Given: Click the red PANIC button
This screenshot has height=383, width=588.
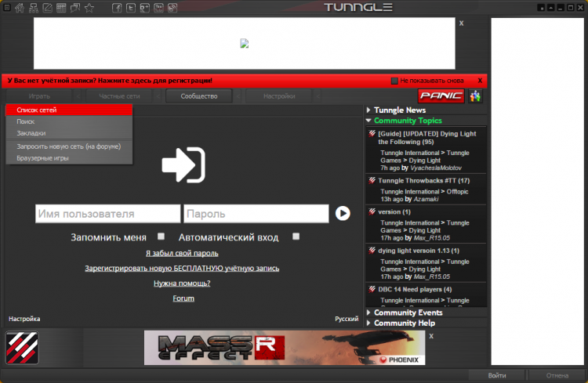Looking at the screenshot, I should 441,96.
